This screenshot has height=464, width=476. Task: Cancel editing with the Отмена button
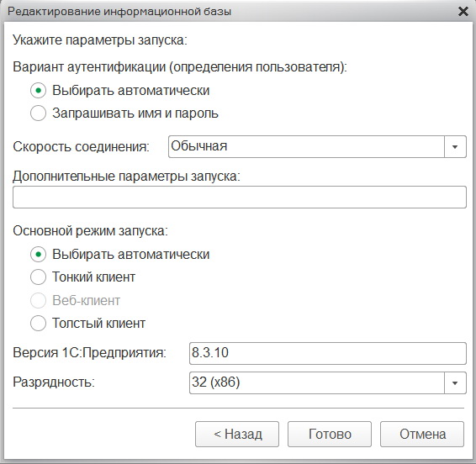(x=422, y=435)
